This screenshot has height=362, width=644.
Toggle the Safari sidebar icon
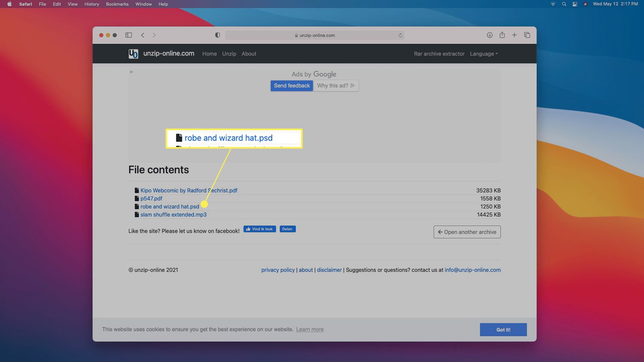click(128, 35)
